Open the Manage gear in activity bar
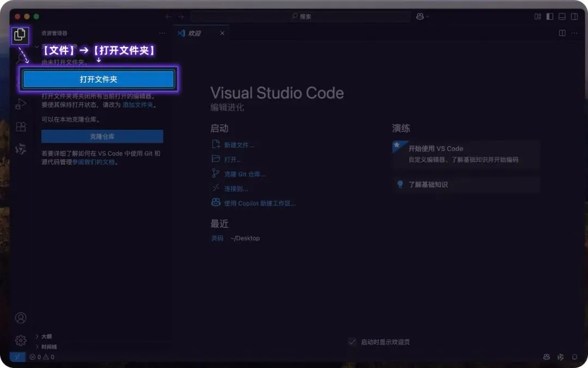 coord(21,340)
